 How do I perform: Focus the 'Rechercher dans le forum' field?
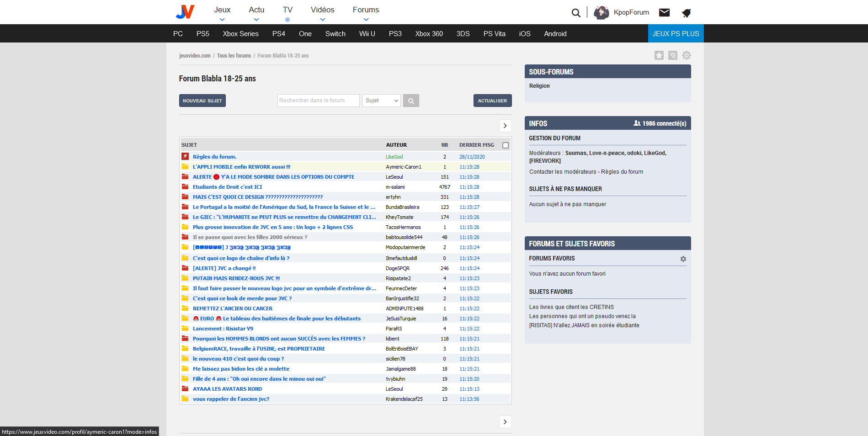coord(318,101)
